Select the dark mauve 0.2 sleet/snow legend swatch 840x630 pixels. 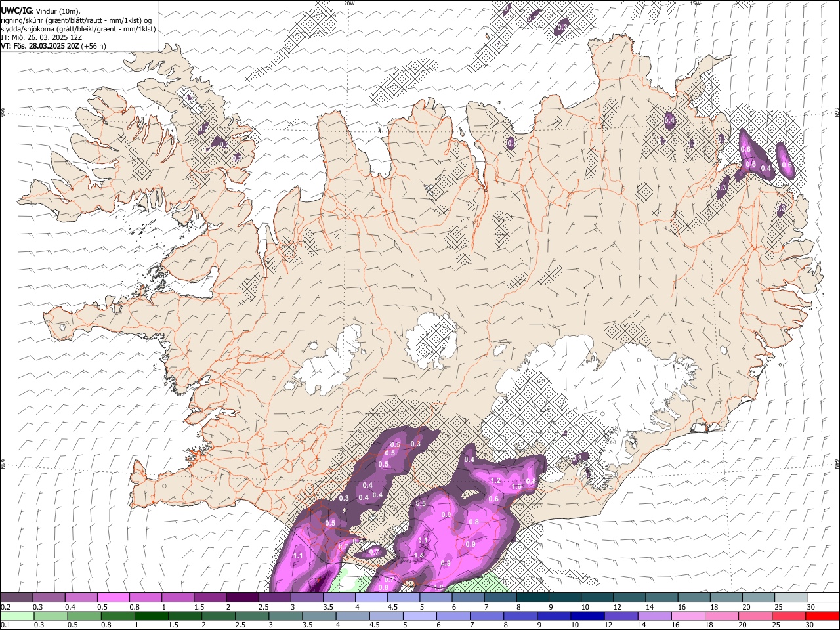[x=16, y=598]
